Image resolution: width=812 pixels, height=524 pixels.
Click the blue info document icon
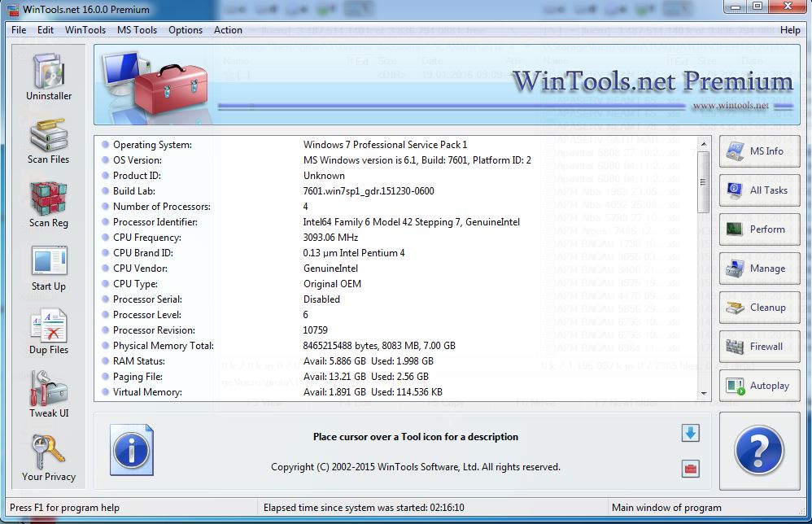[132, 450]
